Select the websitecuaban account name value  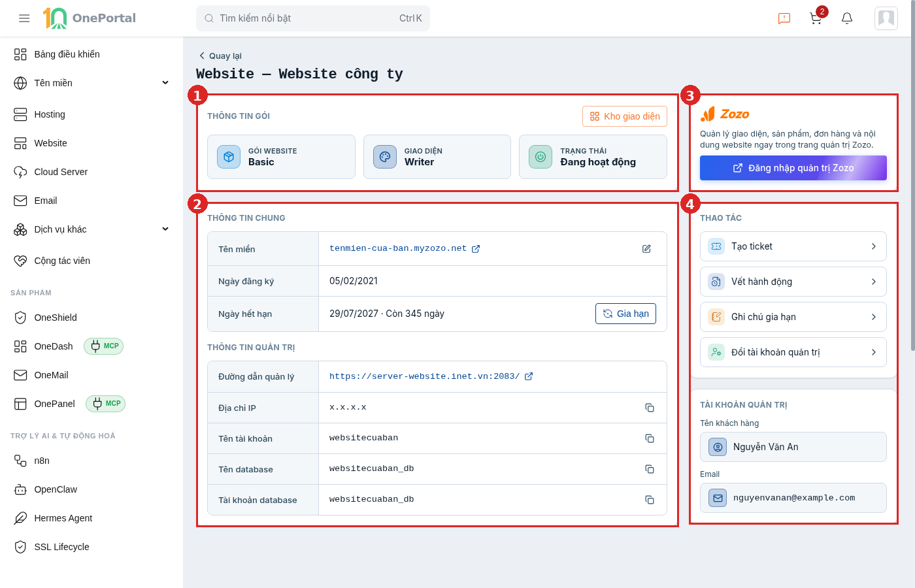pyautogui.click(x=363, y=438)
